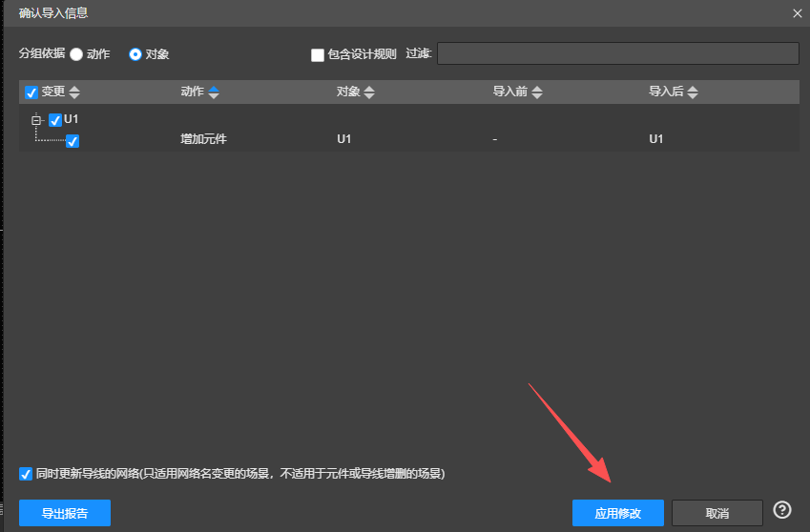Image resolution: width=810 pixels, height=532 pixels.
Task: Export the report with the 导出报告 button
Action: (x=65, y=513)
